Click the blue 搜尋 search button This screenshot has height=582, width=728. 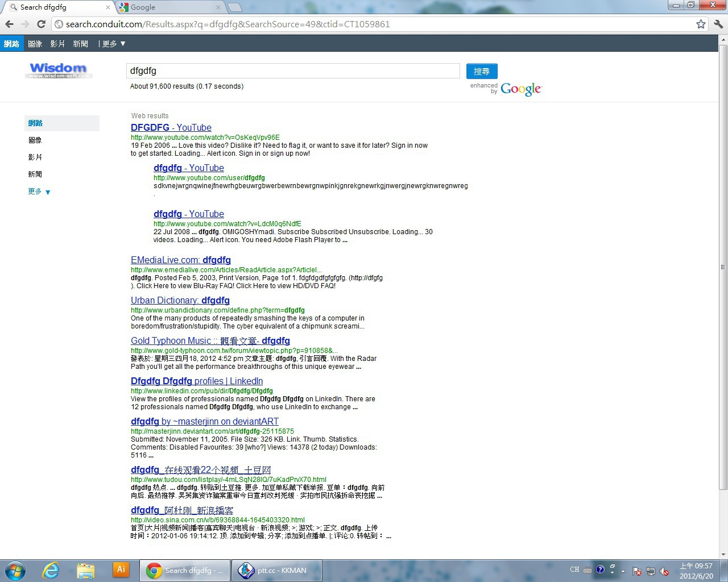point(482,71)
